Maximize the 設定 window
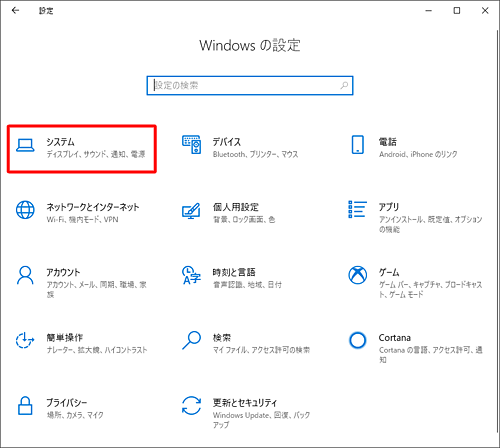500x448 pixels. 457,11
